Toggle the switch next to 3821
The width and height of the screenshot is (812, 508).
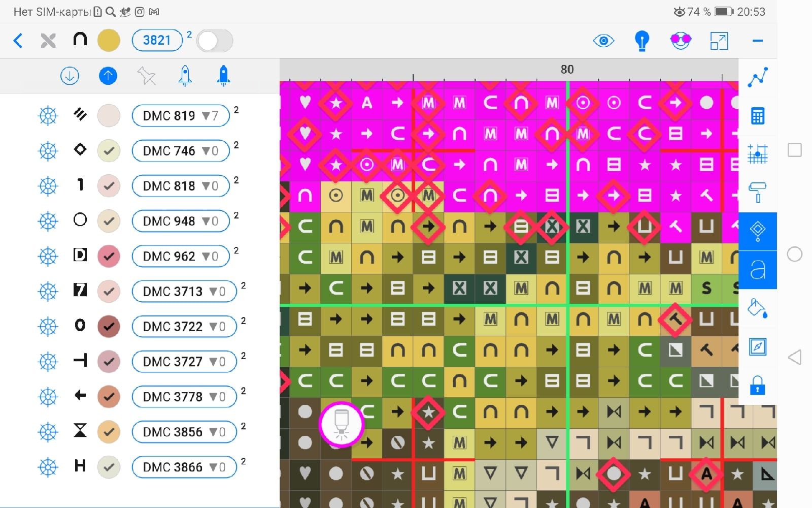(x=215, y=41)
